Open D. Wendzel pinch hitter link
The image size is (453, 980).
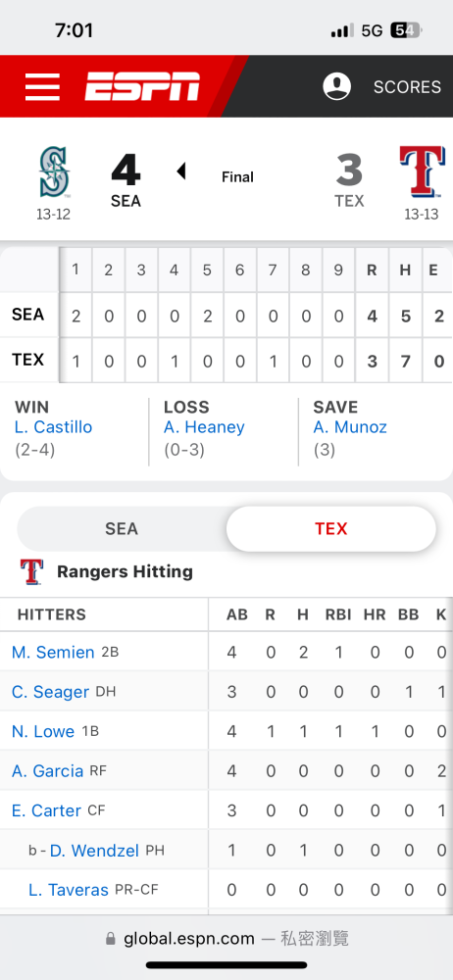(x=94, y=851)
